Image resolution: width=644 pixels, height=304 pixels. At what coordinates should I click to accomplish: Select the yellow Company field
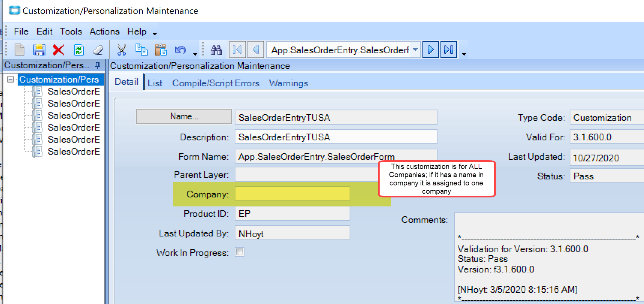tap(293, 194)
